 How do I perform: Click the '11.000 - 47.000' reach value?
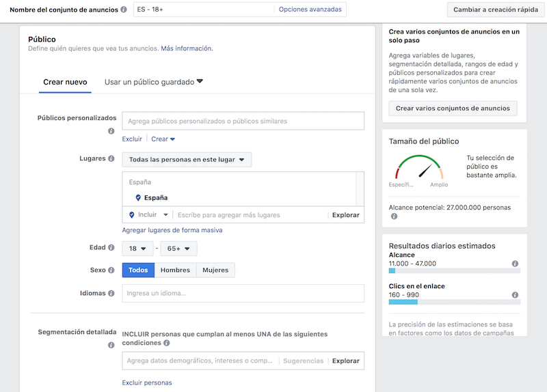(412, 264)
